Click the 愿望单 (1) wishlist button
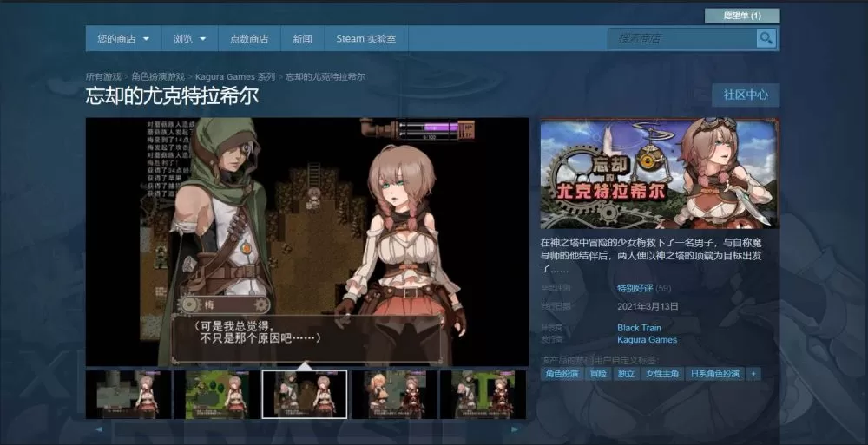Viewport: 868px width, 445px height. click(742, 16)
